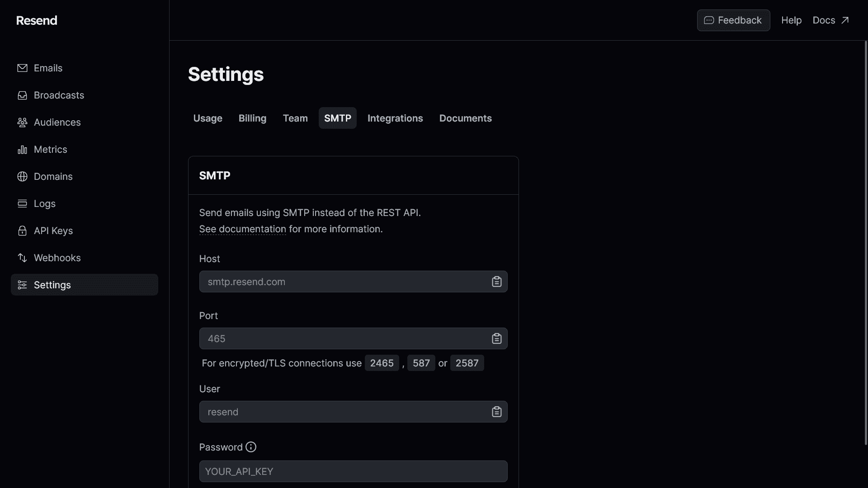Screen dimensions: 868x488
Task: Navigate to Audiences in the sidebar
Action: (85, 122)
